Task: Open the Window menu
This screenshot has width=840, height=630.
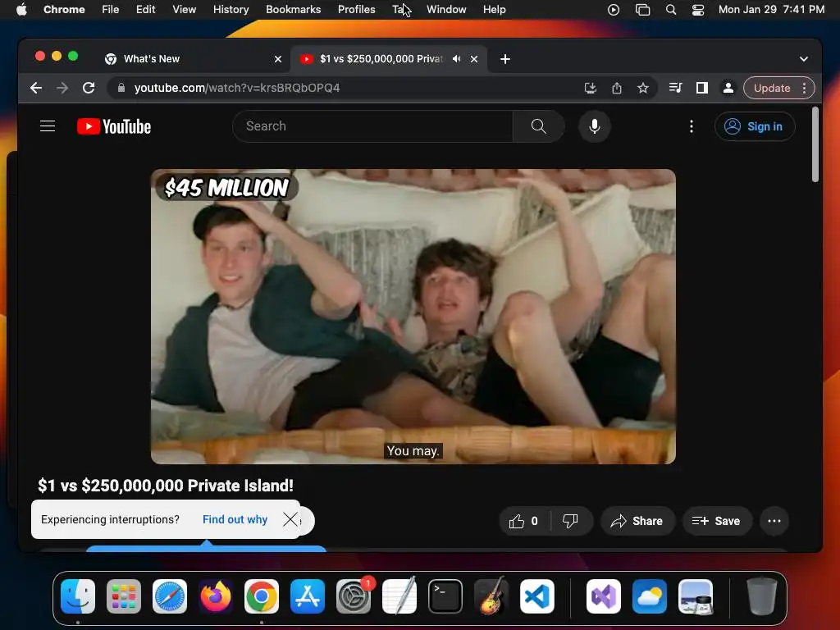Action: 446,10
